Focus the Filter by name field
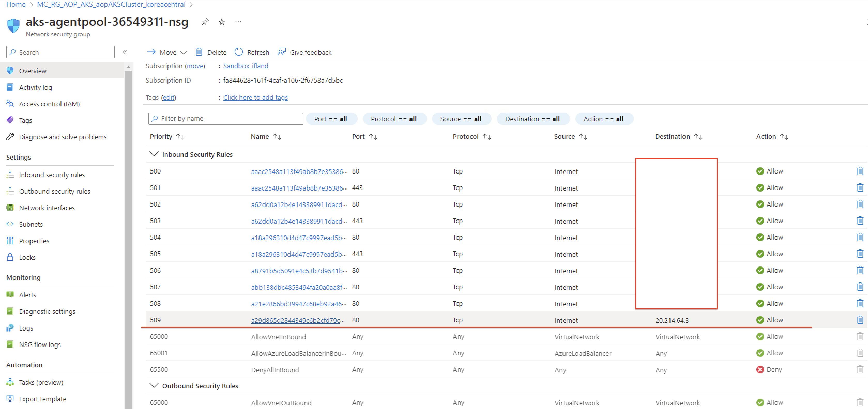 pyautogui.click(x=226, y=119)
